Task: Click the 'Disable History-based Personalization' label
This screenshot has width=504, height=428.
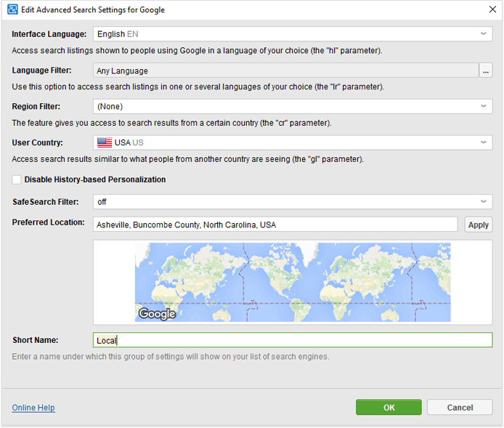Action: click(x=95, y=179)
